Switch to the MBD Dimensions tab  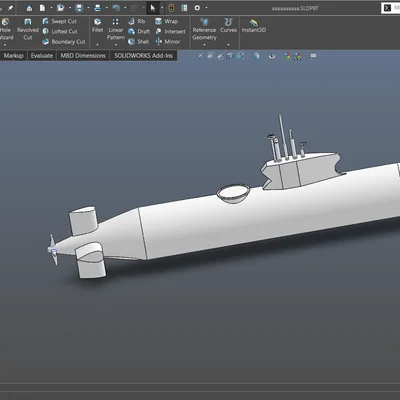[x=83, y=56]
